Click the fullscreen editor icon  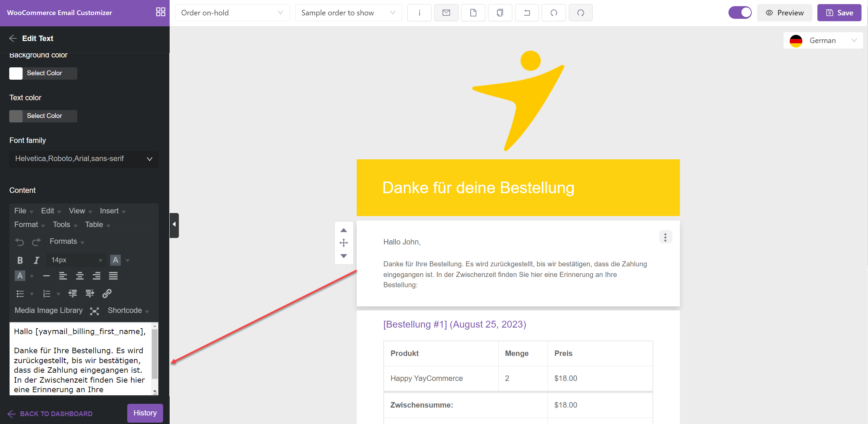click(94, 311)
